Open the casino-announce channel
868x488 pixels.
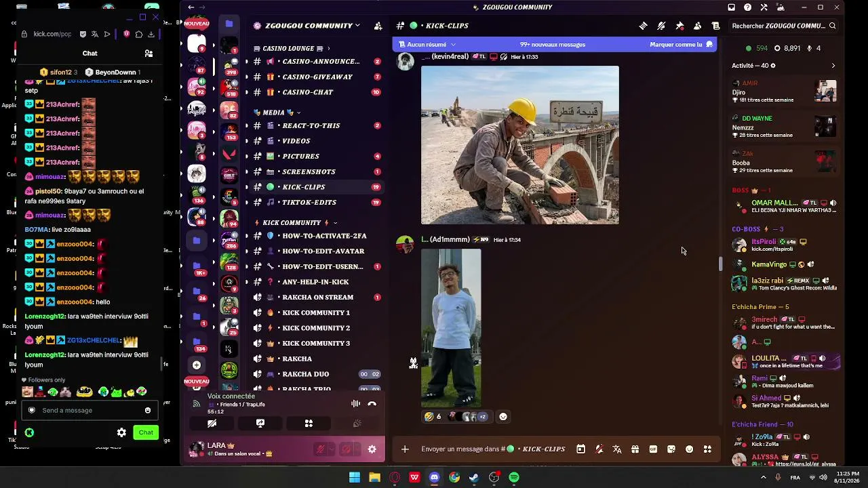[315, 62]
